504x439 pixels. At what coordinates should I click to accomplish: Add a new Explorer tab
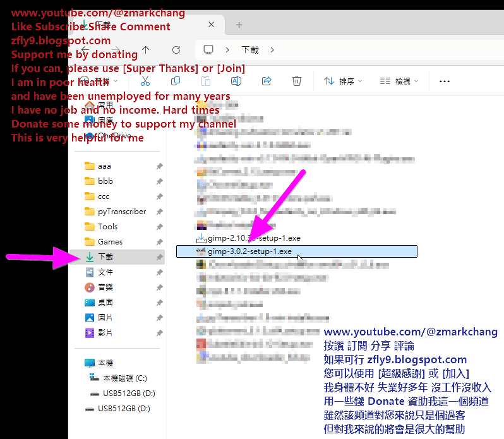pyautogui.click(x=239, y=25)
